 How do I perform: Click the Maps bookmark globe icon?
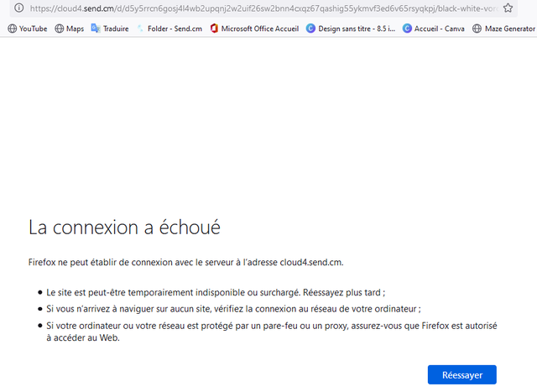coord(60,29)
